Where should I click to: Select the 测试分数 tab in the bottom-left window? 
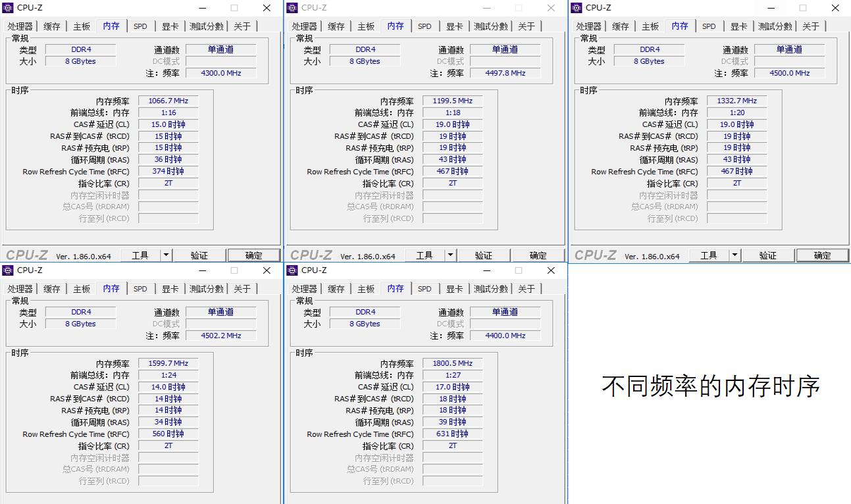tap(207, 288)
